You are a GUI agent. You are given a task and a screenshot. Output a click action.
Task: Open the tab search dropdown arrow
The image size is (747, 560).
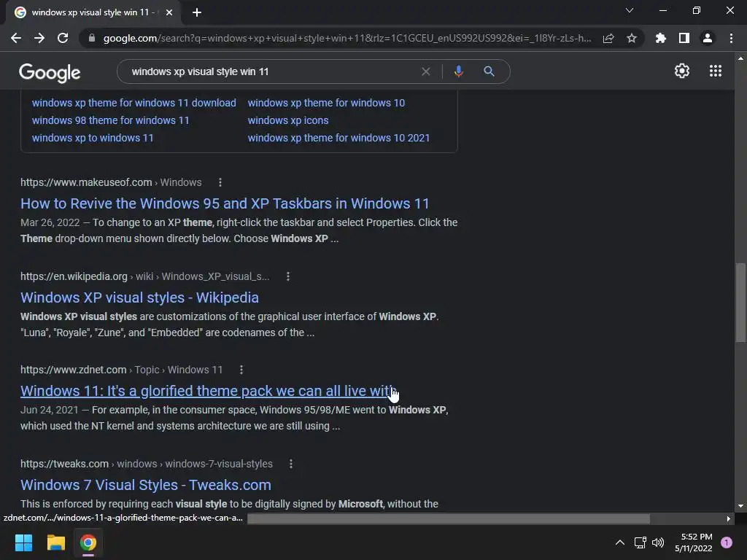(630, 10)
